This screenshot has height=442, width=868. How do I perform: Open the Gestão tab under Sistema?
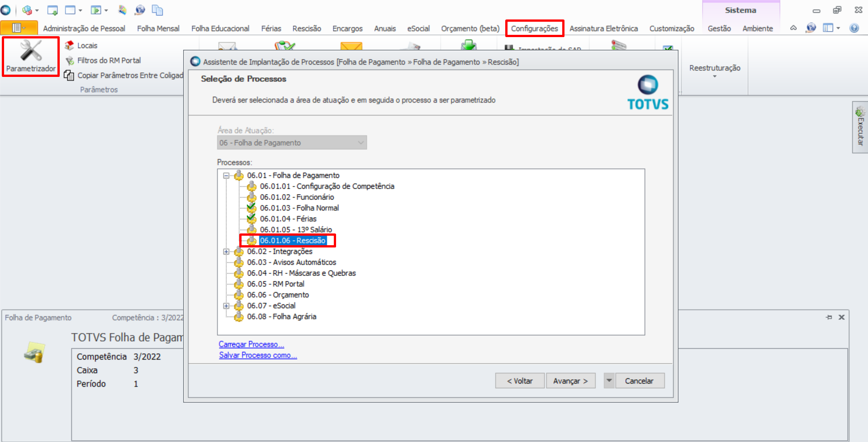719,29
